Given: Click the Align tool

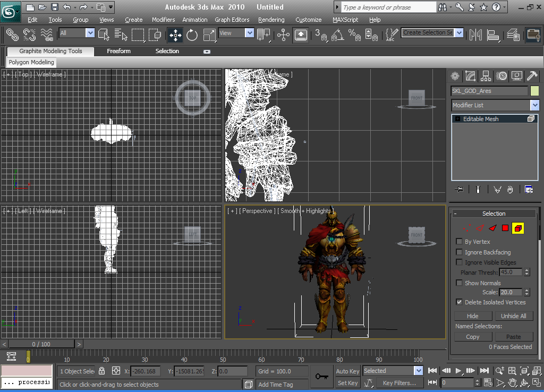Looking at the screenshot, I should click(x=492, y=35).
